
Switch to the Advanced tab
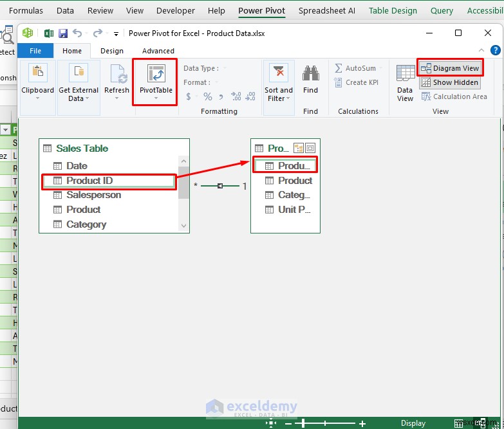coord(158,51)
